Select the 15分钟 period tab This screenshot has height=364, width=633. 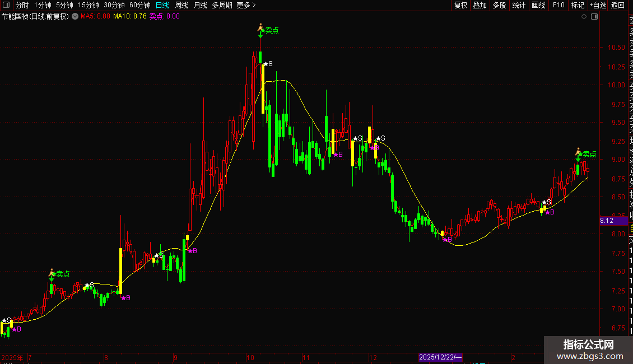pos(89,5)
